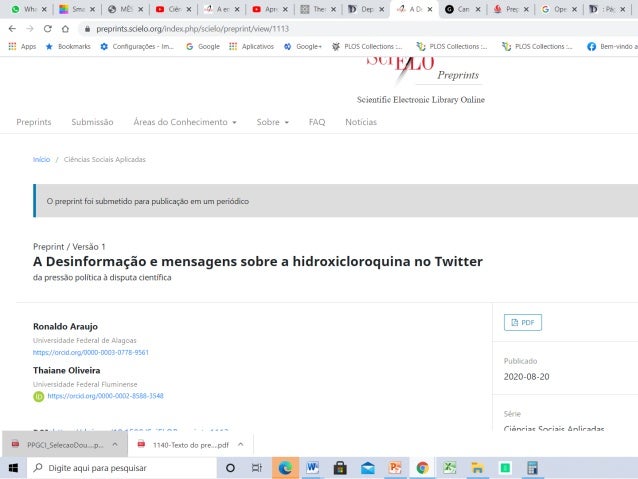
Task: Close the active SciELO preprint tab
Action: [430, 9]
